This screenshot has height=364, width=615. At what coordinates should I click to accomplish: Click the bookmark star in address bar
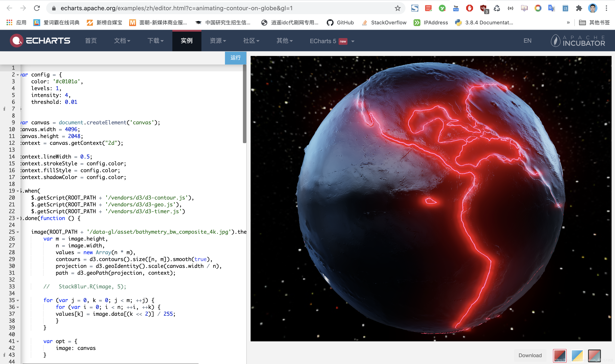click(x=398, y=8)
